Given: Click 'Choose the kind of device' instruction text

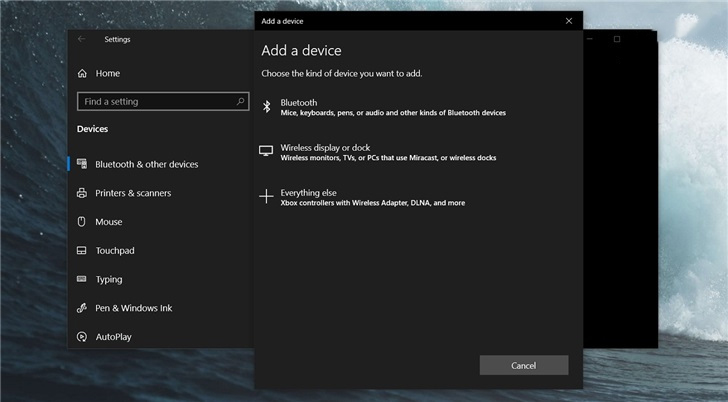Looking at the screenshot, I should (x=342, y=73).
